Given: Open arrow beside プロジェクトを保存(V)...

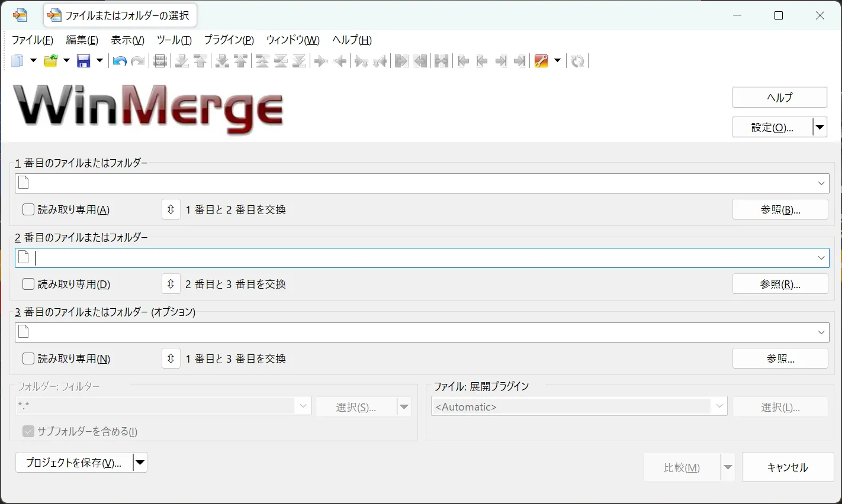Looking at the screenshot, I should [140, 463].
